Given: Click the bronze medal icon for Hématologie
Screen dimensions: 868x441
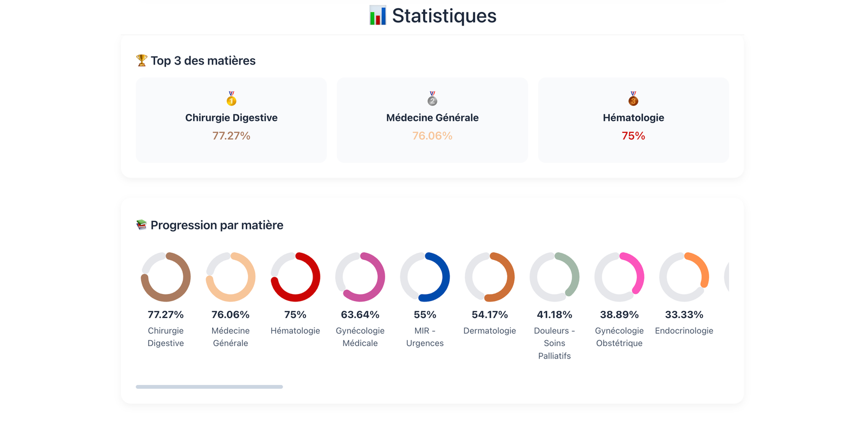Looking at the screenshot, I should pos(633,99).
